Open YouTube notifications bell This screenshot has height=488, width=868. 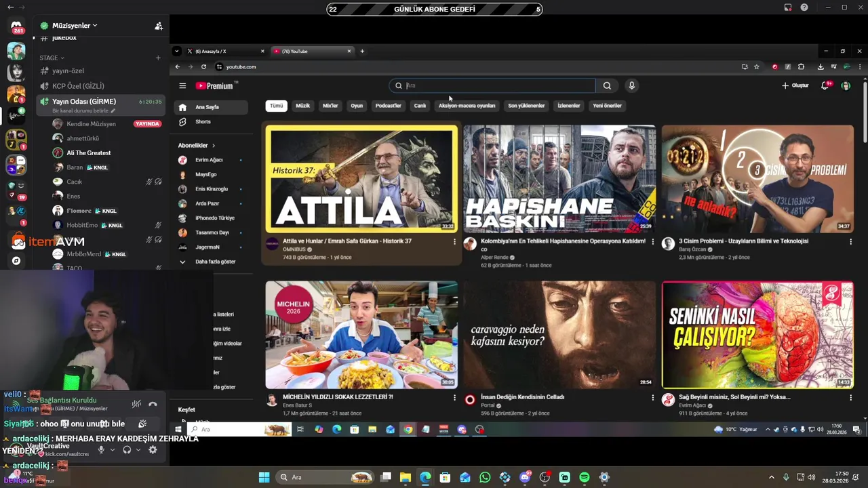[x=825, y=85]
